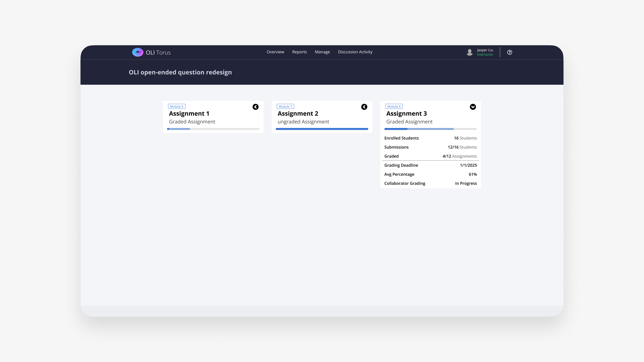Open the Assignment 1 title
The image size is (644, 362).
189,114
